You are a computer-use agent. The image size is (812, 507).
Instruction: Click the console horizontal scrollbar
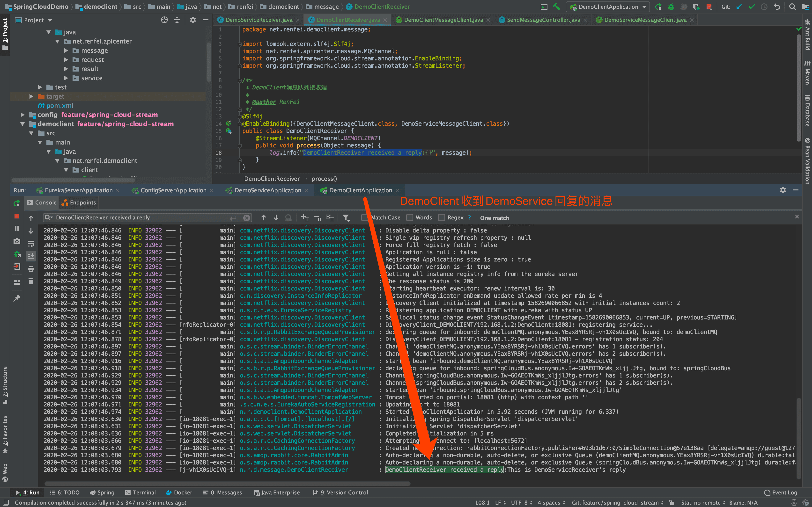(x=227, y=484)
